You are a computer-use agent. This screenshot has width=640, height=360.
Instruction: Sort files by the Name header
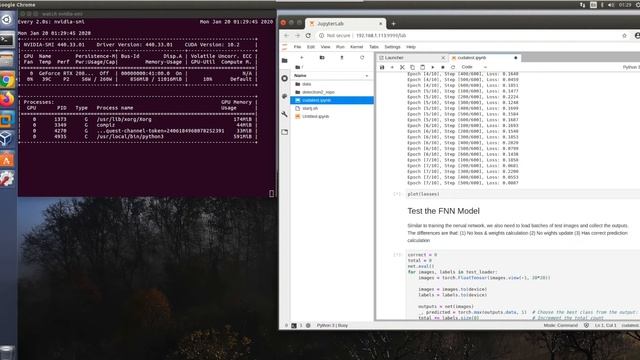(x=331, y=76)
